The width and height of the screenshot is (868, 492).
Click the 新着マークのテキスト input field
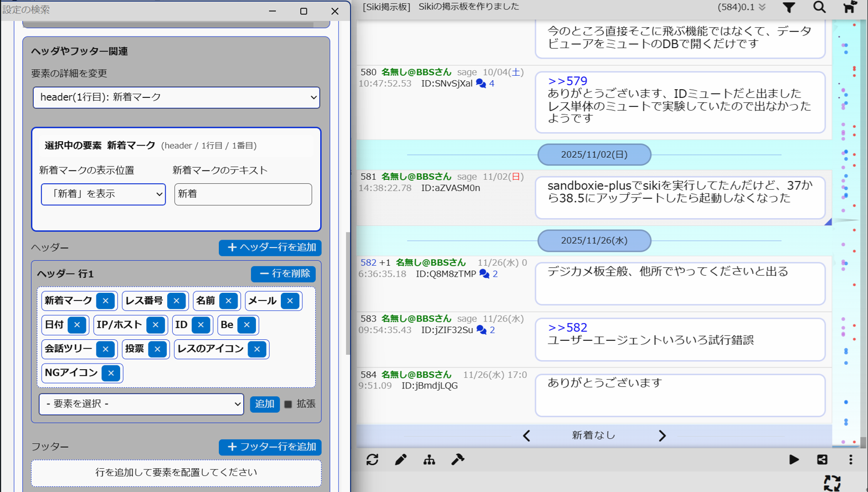pos(243,194)
